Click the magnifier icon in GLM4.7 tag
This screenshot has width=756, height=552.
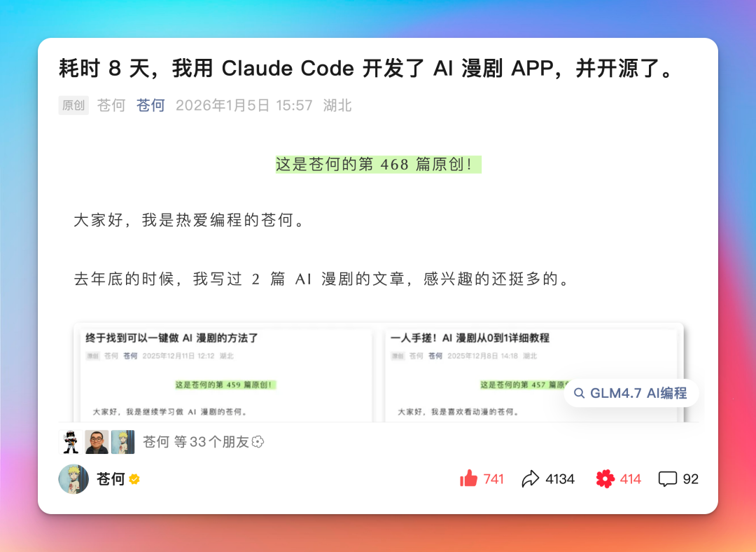click(581, 393)
